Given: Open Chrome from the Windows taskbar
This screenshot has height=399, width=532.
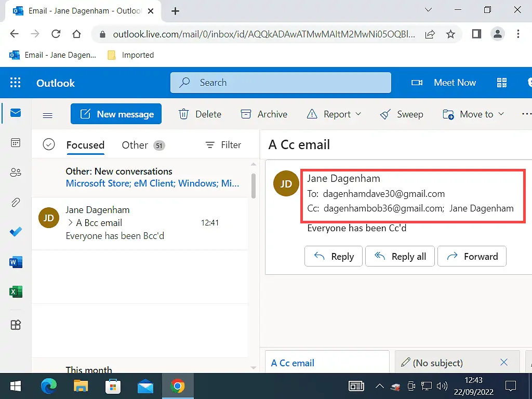Looking at the screenshot, I should [x=178, y=386].
